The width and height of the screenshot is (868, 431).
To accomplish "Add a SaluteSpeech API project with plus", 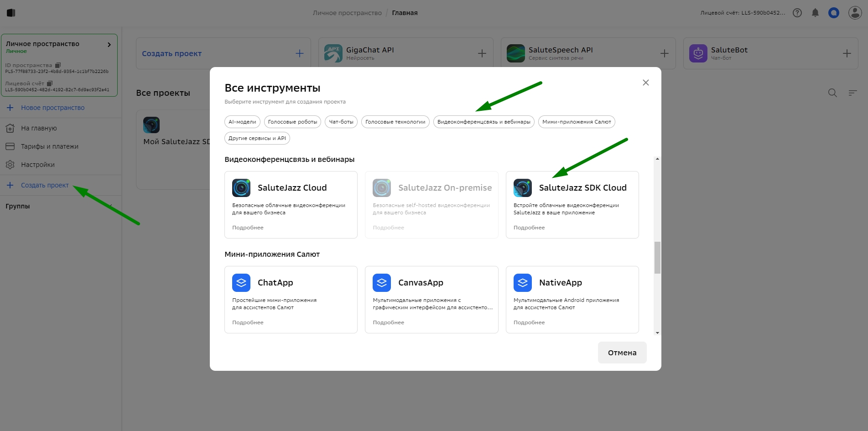I will (x=665, y=53).
